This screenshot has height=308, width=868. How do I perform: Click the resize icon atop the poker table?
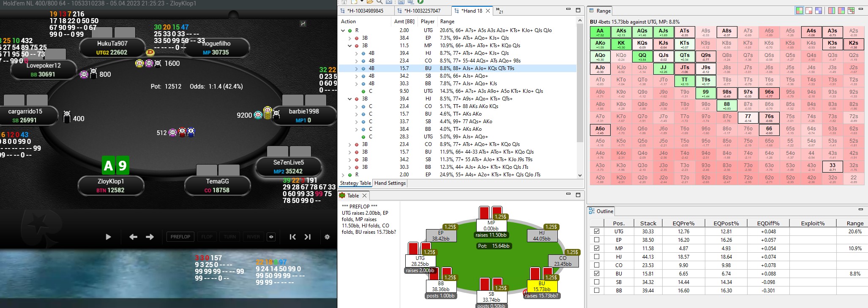click(303, 24)
